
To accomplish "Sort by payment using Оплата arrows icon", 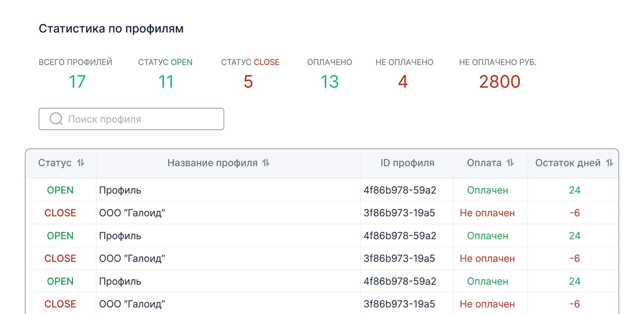I will click(511, 163).
